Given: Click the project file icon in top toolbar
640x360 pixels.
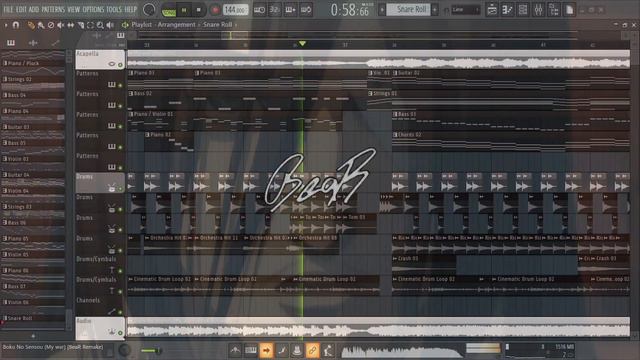Looking at the screenshot, I should 569,10.
